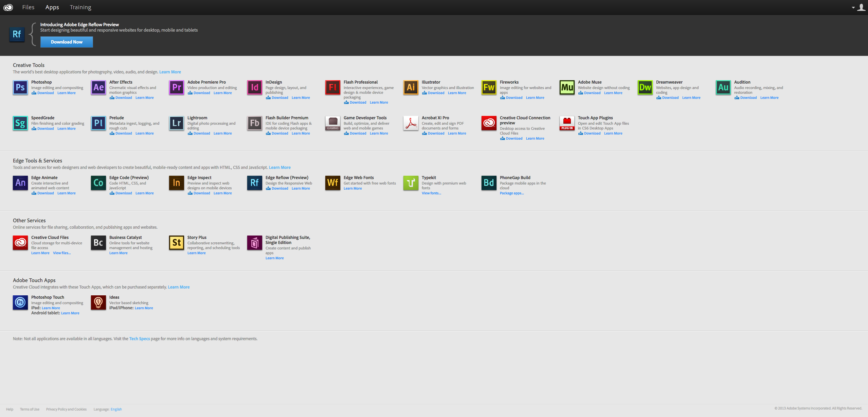Screen dimensions: 868x417
Task: Click View fonts link under Typekit
Action: [431, 193]
